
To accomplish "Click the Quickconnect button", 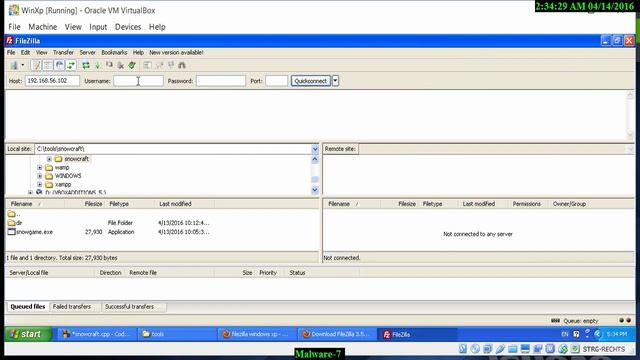I will (311, 81).
